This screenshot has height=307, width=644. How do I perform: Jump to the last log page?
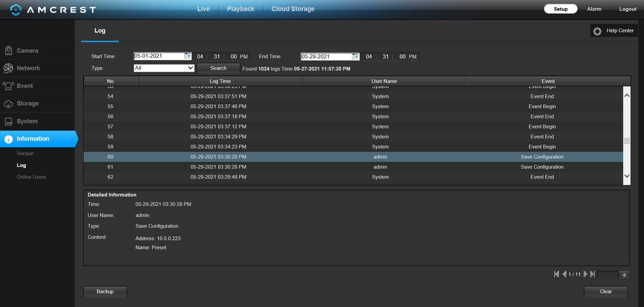593,274
